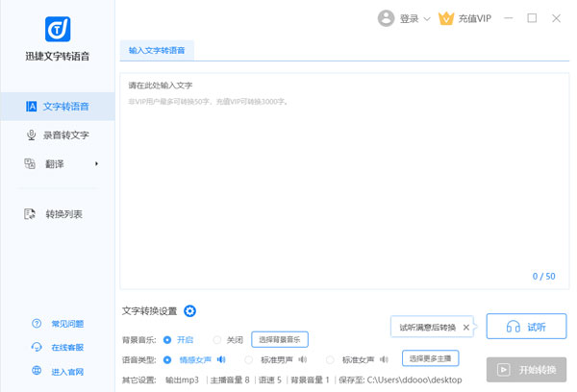This screenshot has width=577, height=392.
Task: Click the user avatar icon next to 登录
Action: [386, 17]
